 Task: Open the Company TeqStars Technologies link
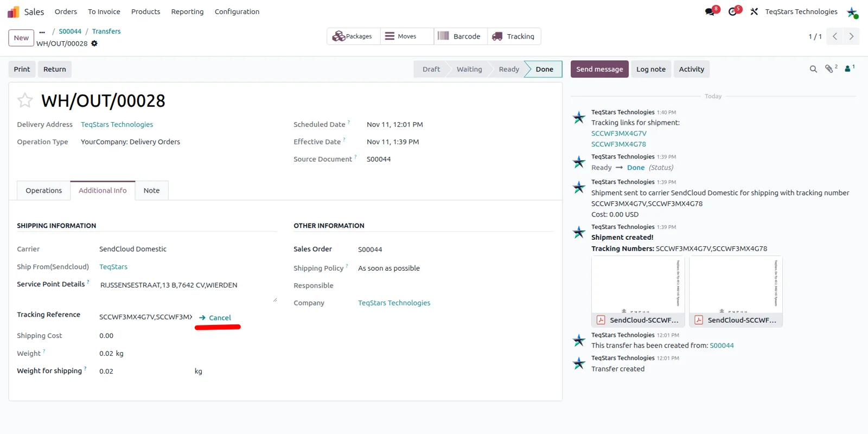point(394,303)
